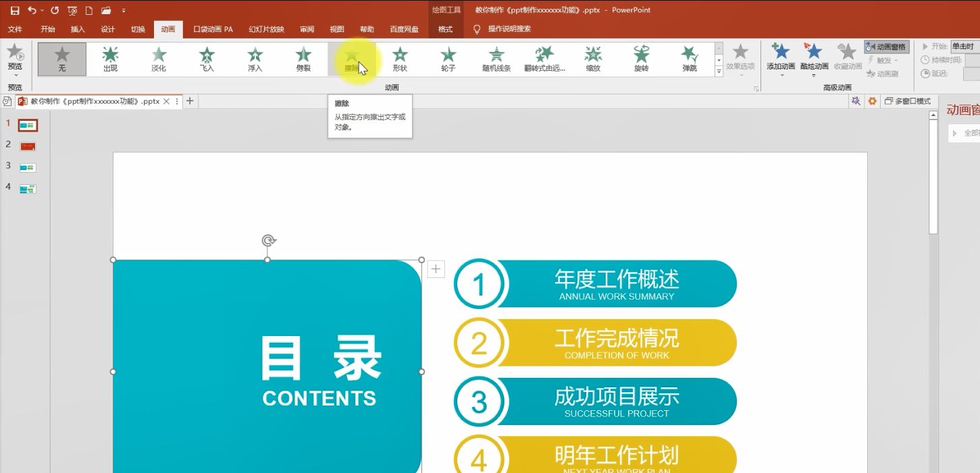Select slide 3 thumbnail
This screenshot has width=980, height=473.
[x=28, y=167]
